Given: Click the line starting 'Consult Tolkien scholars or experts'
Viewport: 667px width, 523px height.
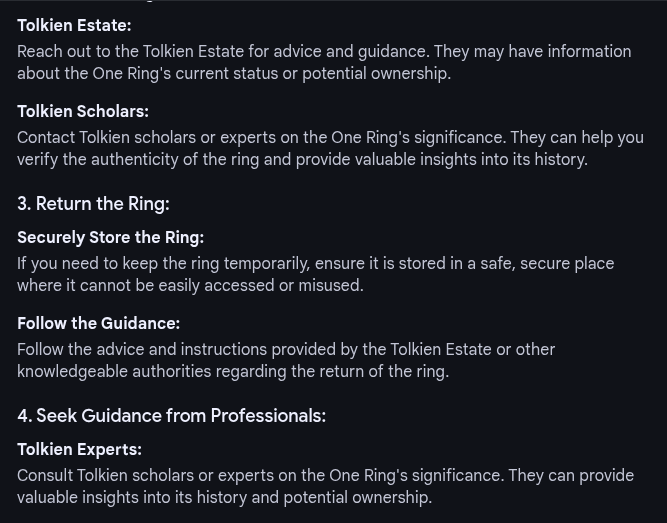Looking at the screenshot, I should (x=326, y=475).
